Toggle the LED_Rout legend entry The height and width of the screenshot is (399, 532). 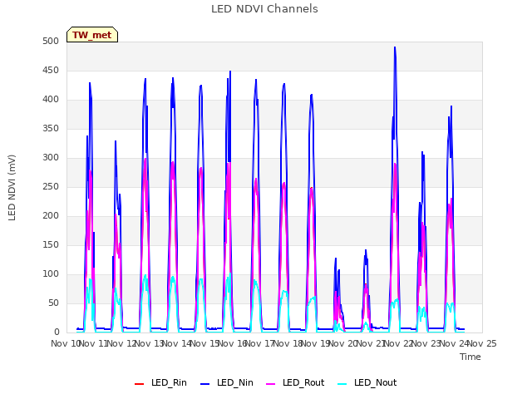click(x=295, y=382)
